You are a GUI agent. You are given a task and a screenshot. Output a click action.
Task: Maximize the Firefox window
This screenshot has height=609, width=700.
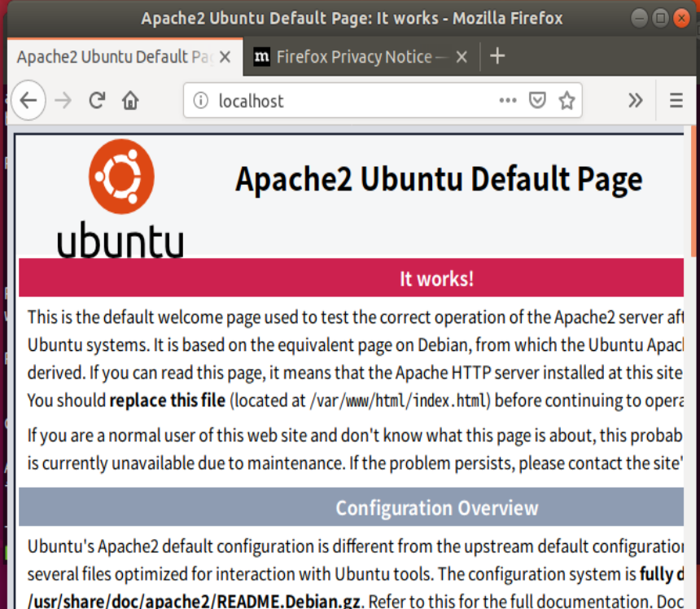660,18
